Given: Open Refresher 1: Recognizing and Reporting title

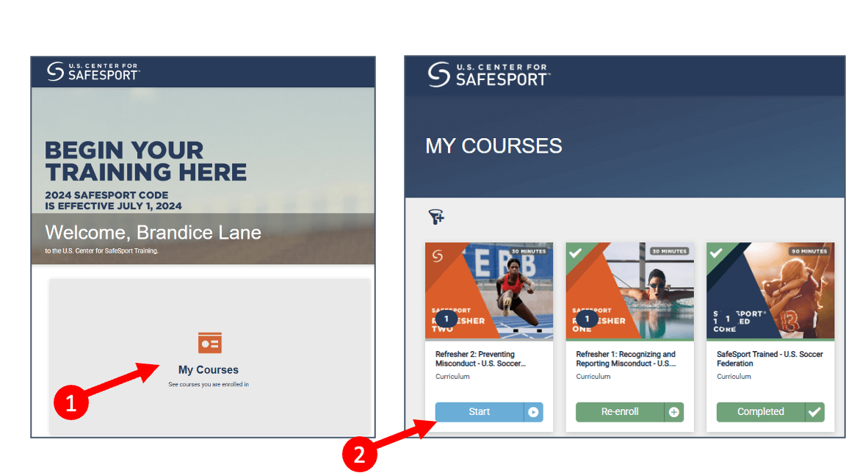Looking at the screenshot, I should point(626,359).
